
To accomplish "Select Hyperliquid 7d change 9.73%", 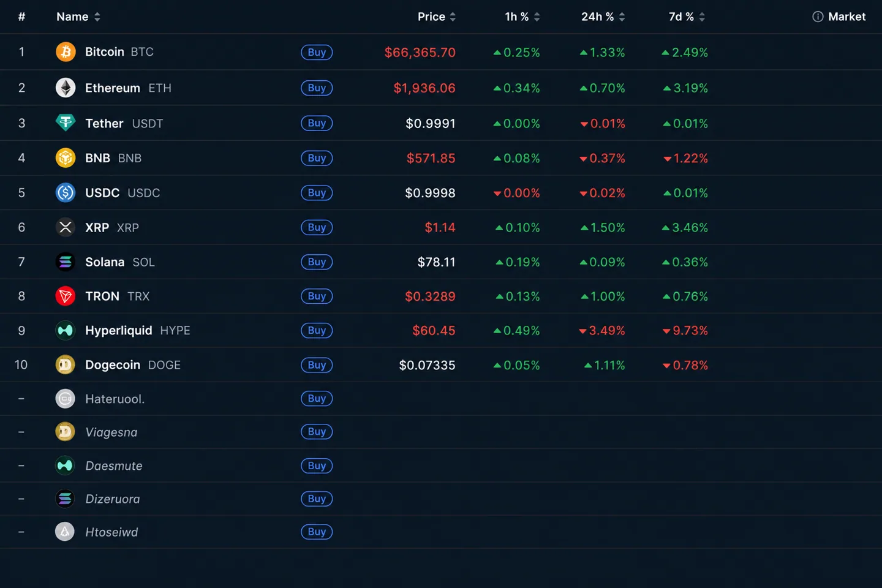I will tap(685, 331).
